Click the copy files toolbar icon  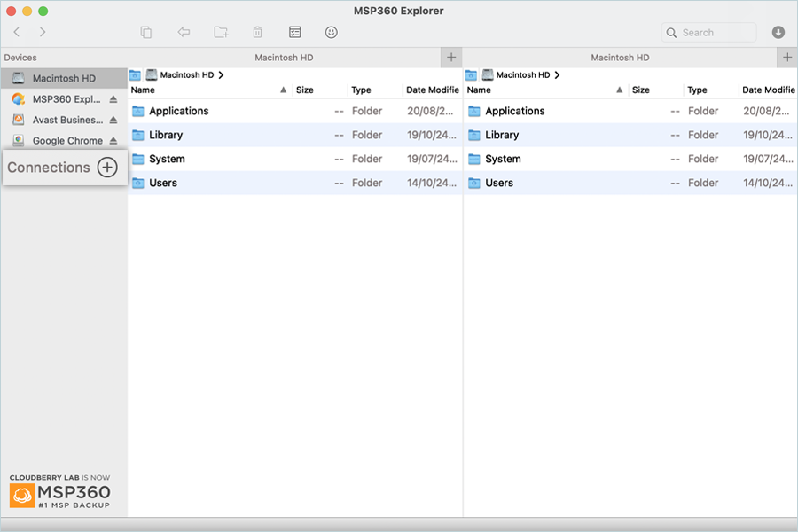click(146, 33)
